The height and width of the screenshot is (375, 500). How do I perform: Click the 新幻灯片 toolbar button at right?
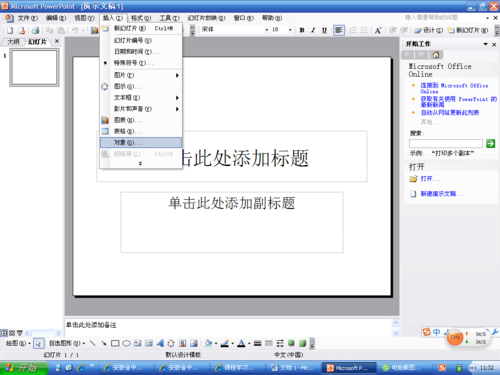click(x=468, y=30)
